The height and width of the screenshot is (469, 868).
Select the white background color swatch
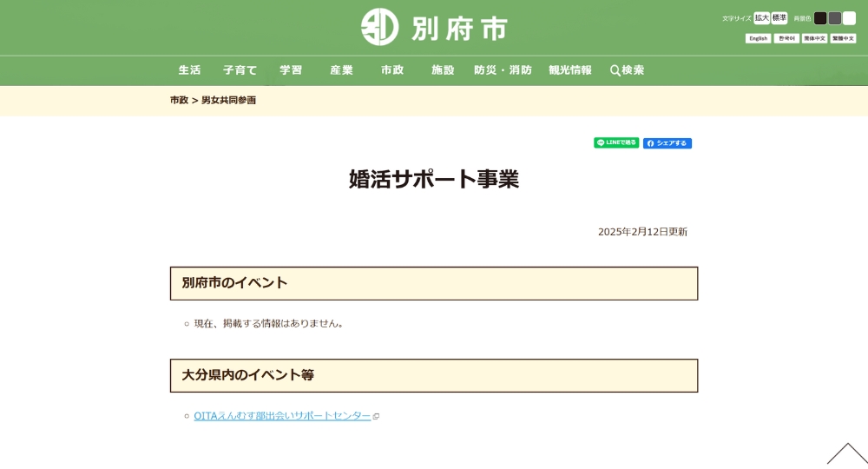pyautogui.click(x=849, y=18)
